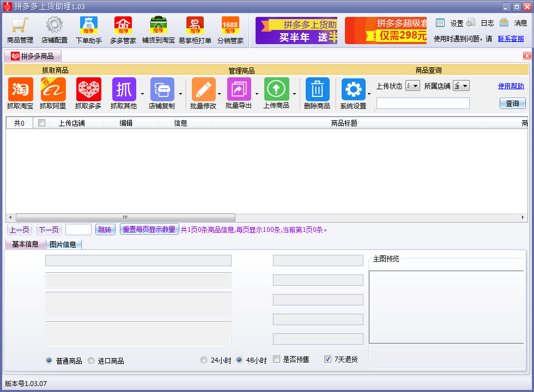534x392 pixels.
Task: Expand 批量修改 dropdown arrow
Action: tap(219, 94)
